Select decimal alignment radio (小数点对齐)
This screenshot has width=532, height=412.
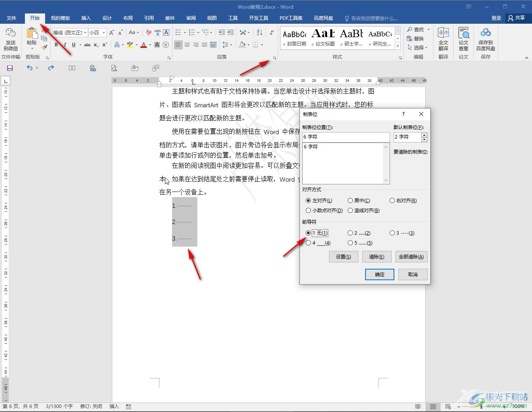(308, 211)
